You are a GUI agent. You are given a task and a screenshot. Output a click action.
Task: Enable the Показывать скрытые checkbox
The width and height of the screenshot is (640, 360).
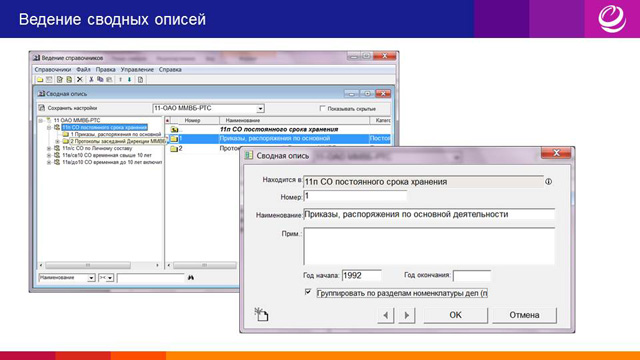tap(322, 108)
